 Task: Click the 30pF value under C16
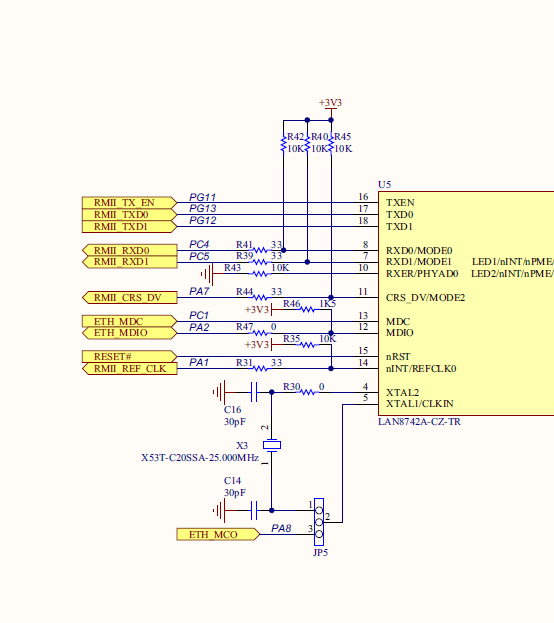pyautogui.click(x=235, y=422)
